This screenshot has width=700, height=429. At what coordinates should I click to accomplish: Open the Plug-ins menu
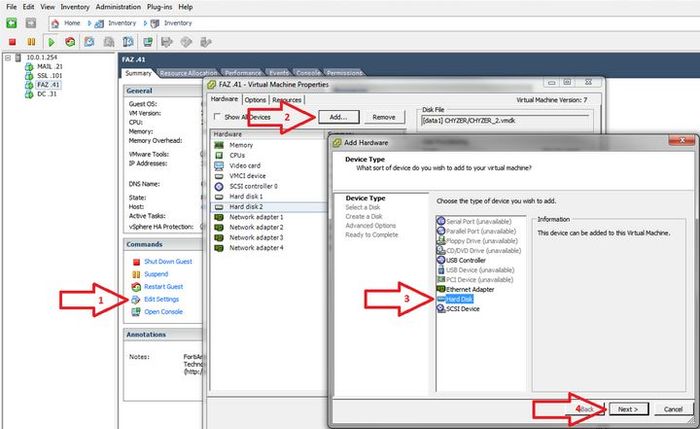pos(159,7)
